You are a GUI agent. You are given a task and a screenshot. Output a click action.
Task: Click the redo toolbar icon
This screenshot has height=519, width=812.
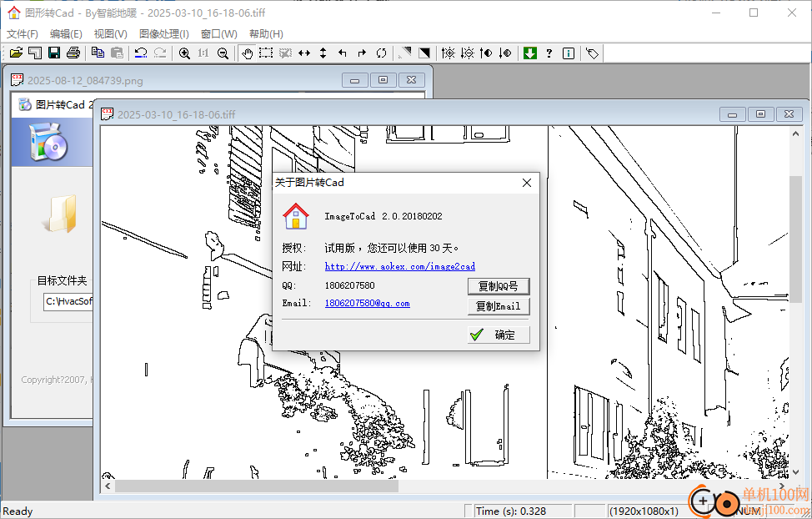[x=160, y=53]
